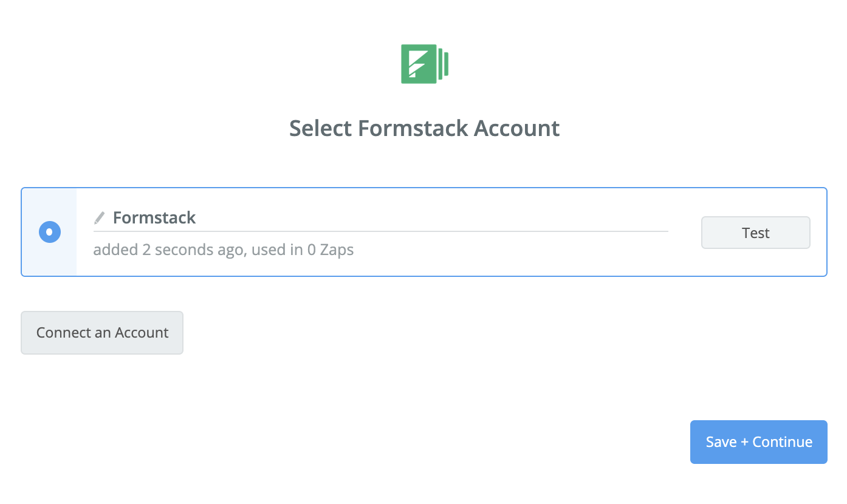The width and height of the screenshot is (847, 504).
Task: Add another account with Connect an Account
Action: click(102, 333)
